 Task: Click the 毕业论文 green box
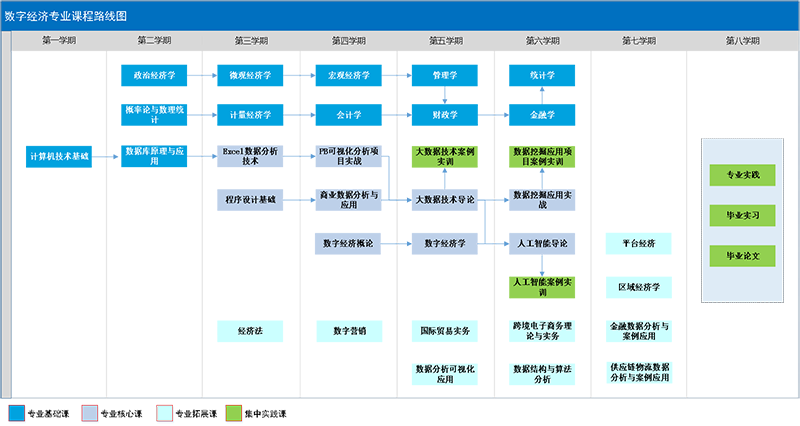pyautogui.click(x=742, y=256)
